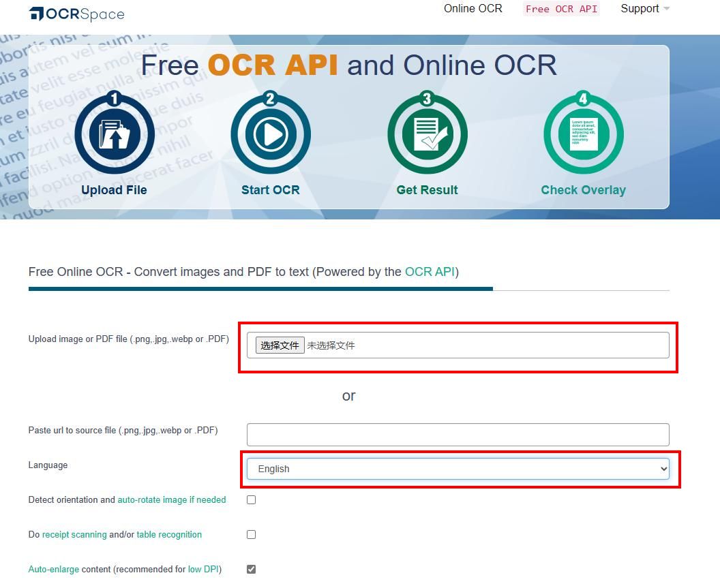Click the Start OCR label text
720x588 pixels.
pos(271,190)
